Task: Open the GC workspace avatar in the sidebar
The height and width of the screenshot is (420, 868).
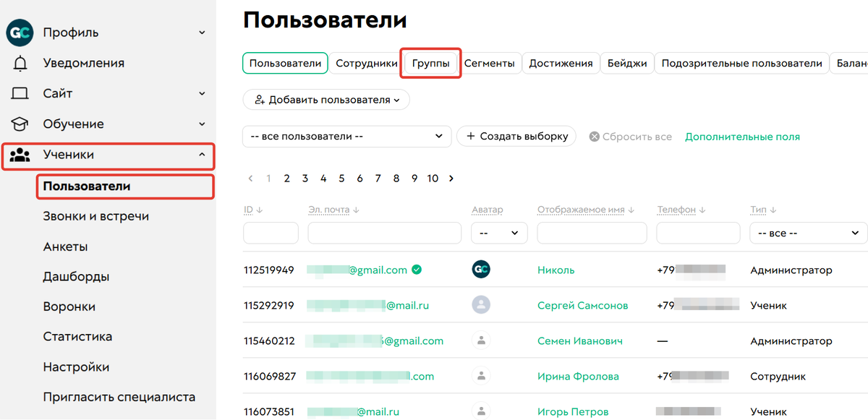Action: tap(19, 32)
